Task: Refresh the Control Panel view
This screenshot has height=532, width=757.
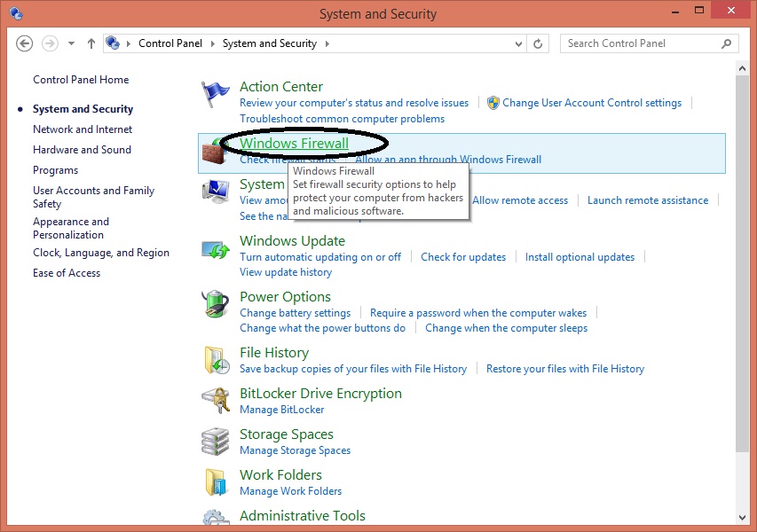Action: click(538, 44)
